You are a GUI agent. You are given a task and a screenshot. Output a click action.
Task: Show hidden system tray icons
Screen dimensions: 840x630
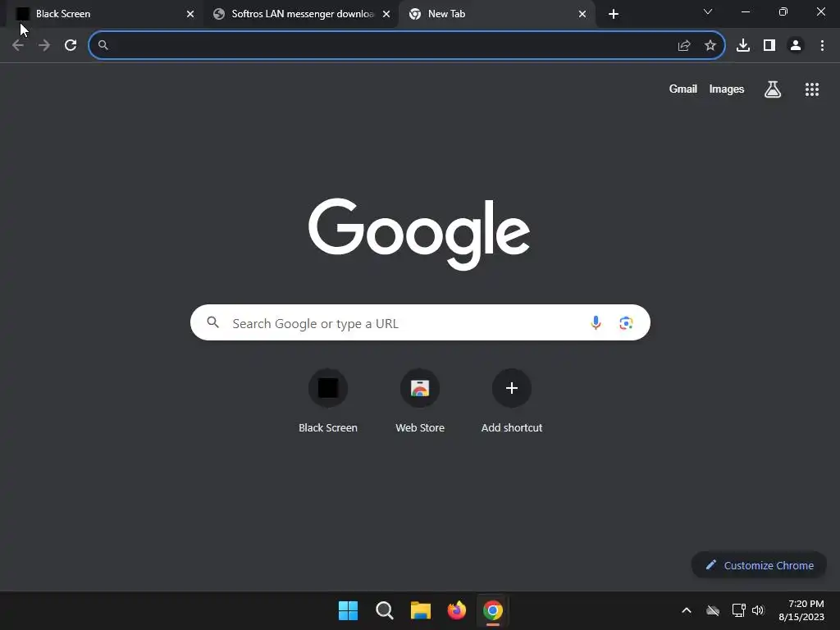[x=687, y=610]
